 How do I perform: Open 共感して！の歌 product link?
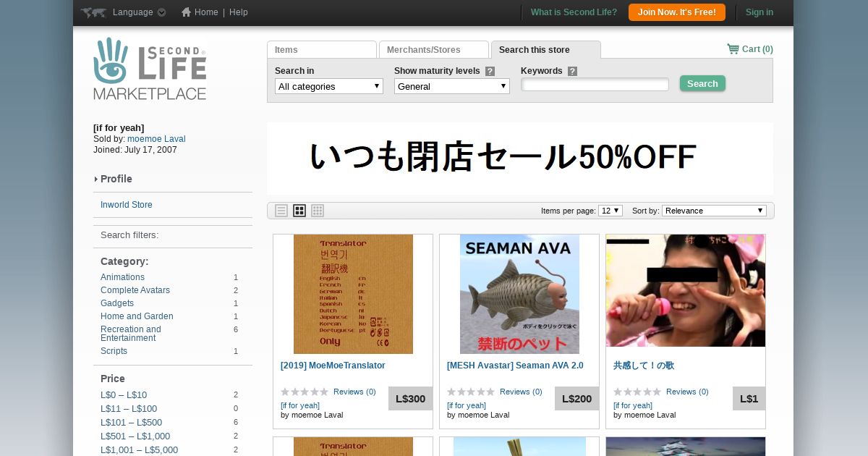[x=644, y=366]
